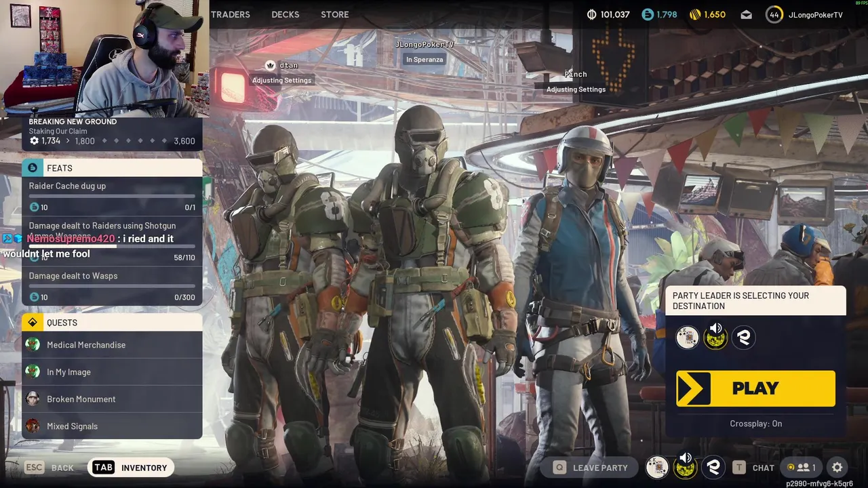Click the Feats header icon
This screenshot has width=868, height=488.
[33, 168]
